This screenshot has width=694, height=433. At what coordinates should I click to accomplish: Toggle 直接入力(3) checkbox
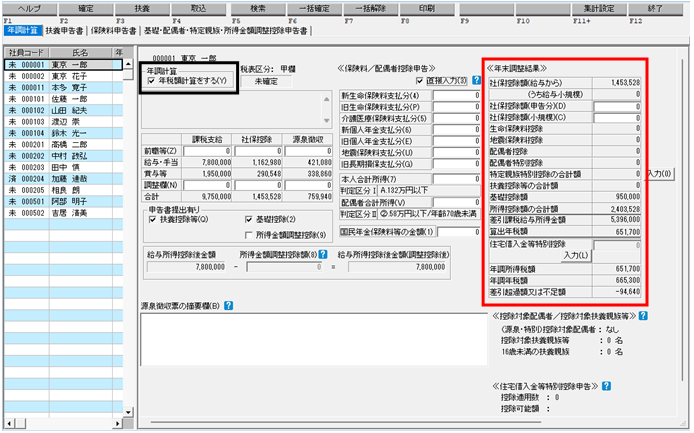420,81
